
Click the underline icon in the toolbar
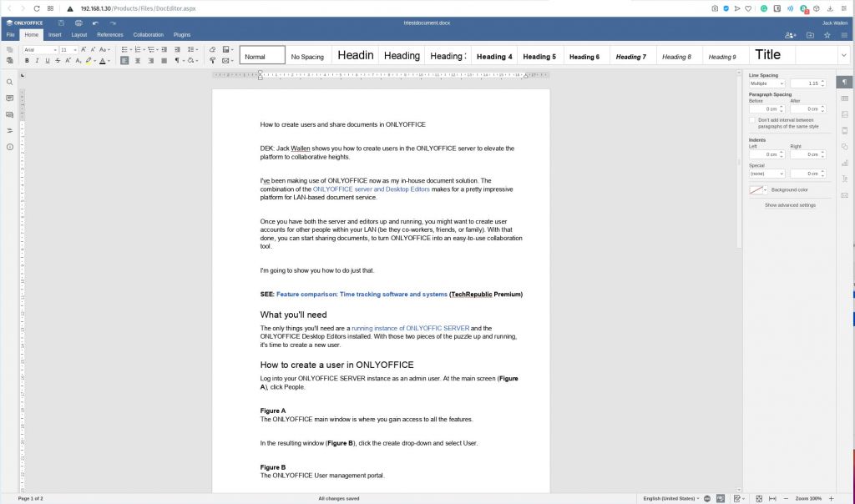pyautogui.click(x=47, y=61)
